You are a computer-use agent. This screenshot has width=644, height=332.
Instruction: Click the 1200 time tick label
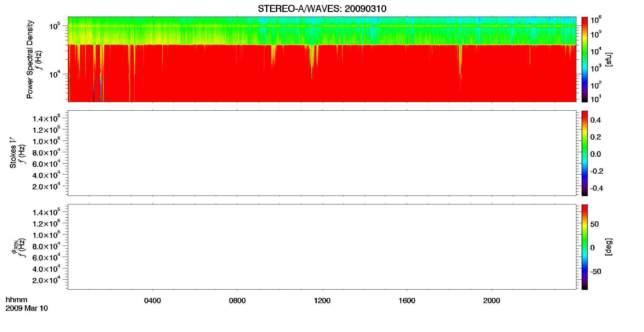(x=322, y=301)
